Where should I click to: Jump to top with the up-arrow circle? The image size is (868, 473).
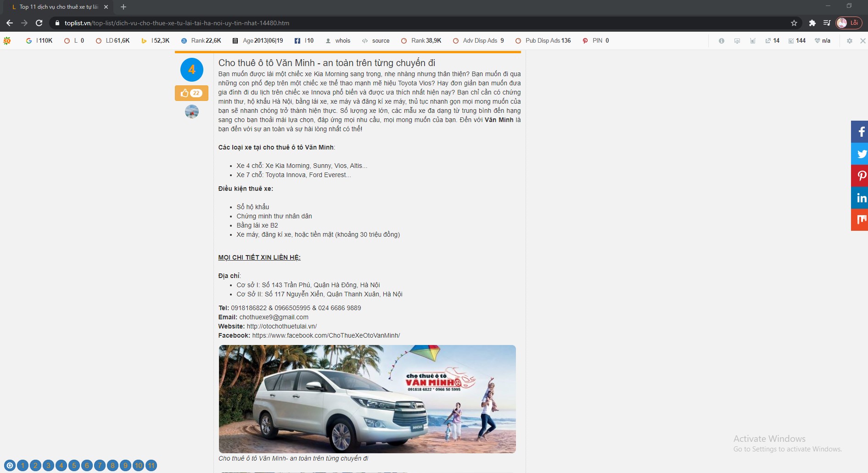tap(10, 466)
